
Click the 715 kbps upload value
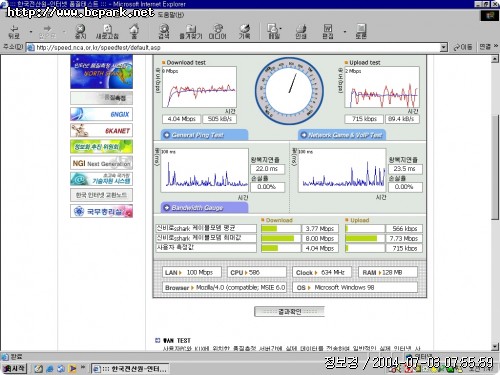click(364, 119)
